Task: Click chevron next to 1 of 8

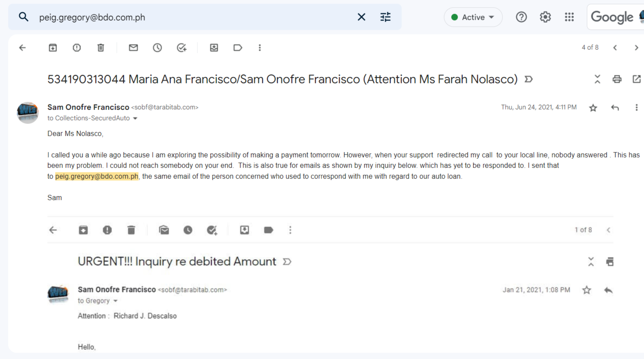Action: pos(609,230)
